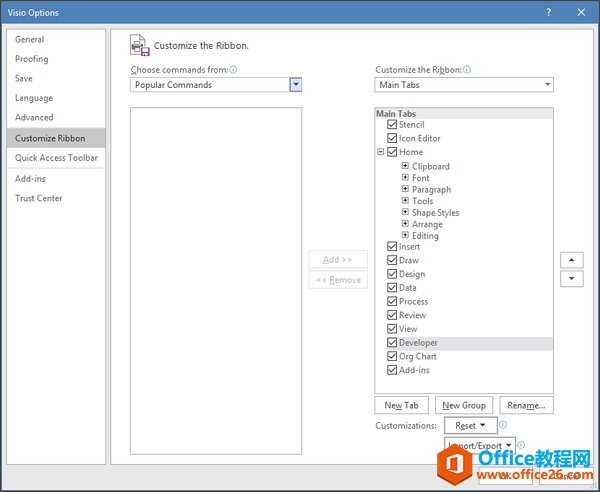The image size is (600, 492).
Task: Go to the Proofing options page
Action: pos(31,59)
